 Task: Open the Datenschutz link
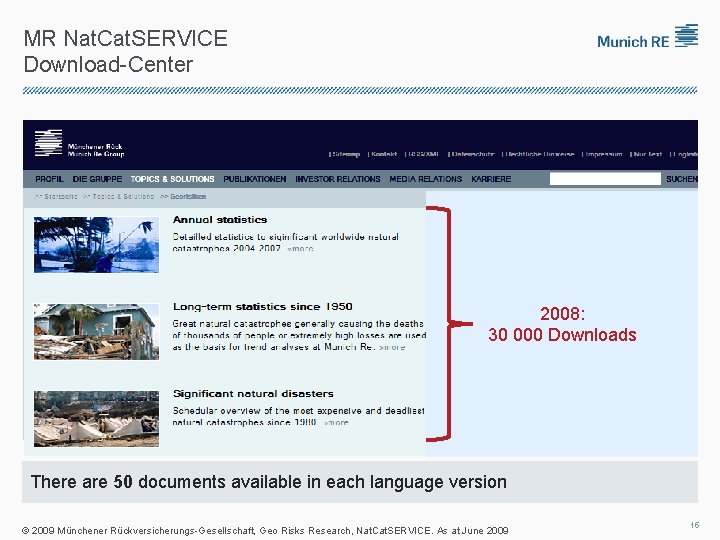472,154
